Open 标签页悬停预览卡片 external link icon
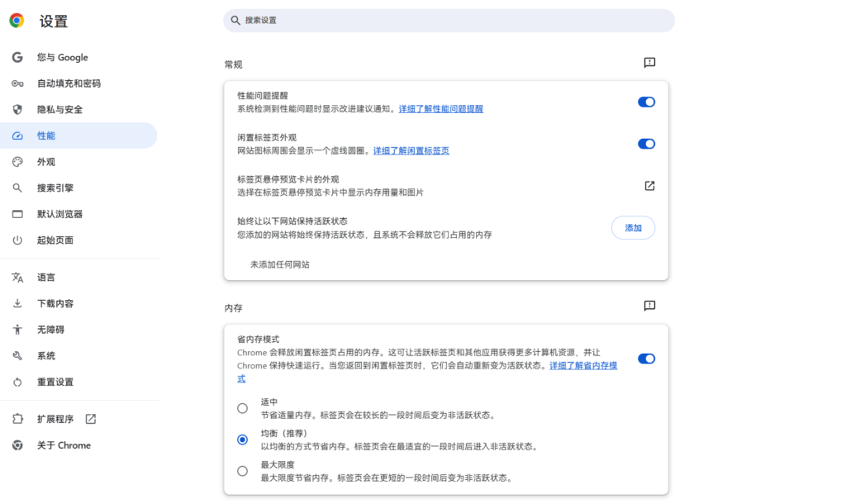The width and height of the screenshot is (846, 504). pyautogui.click(x=649, y=186)
